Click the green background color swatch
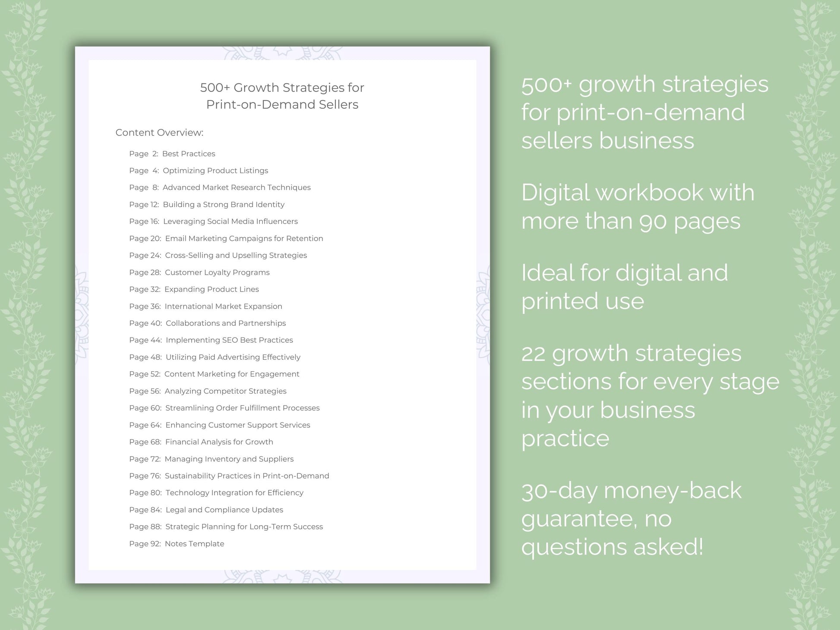This screenshot has width=840, height=630. [33, 33]
